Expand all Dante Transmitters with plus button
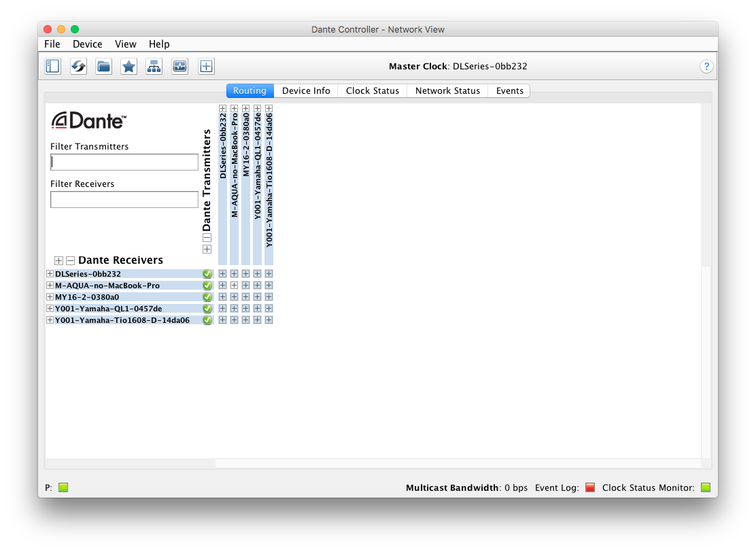This screenshot has height=552, width=756. tap(207, 249)
